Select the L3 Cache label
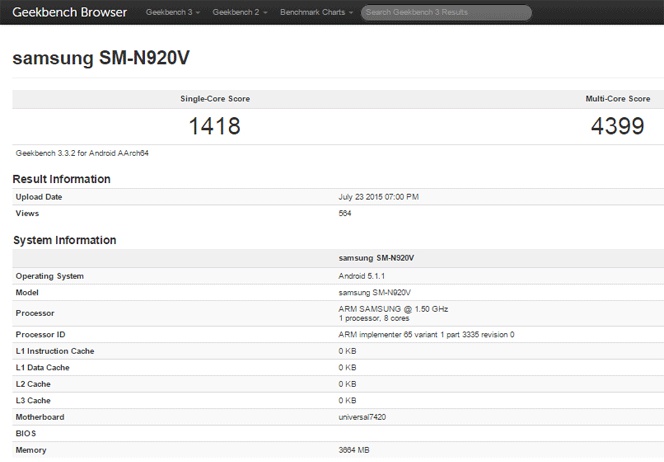Viewport: 664px width, 462px height. click(x=33, y=401)
